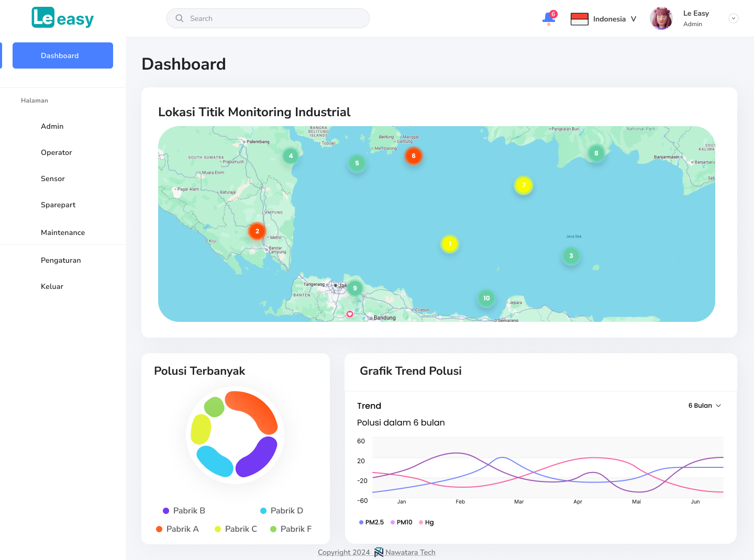The image size is (754, 560).
Task: Toggle Hg series in chart legend
Action: pos(427,522)
